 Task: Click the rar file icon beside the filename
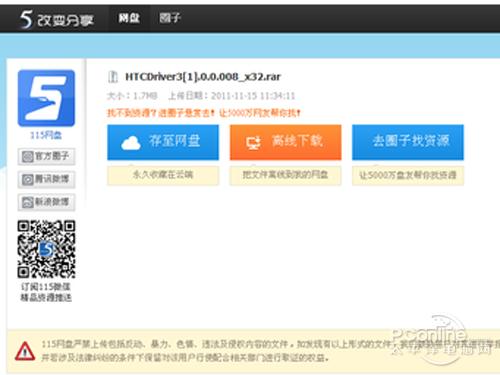(113, 77)
